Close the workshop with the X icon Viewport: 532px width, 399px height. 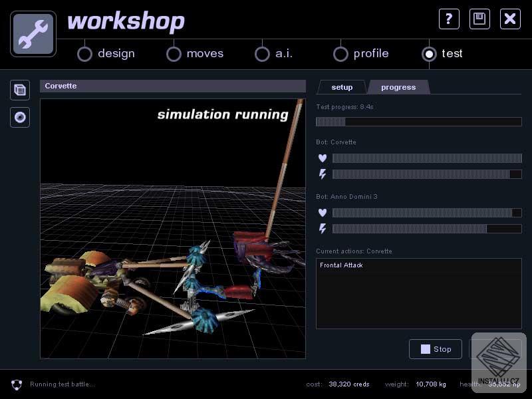510,19
